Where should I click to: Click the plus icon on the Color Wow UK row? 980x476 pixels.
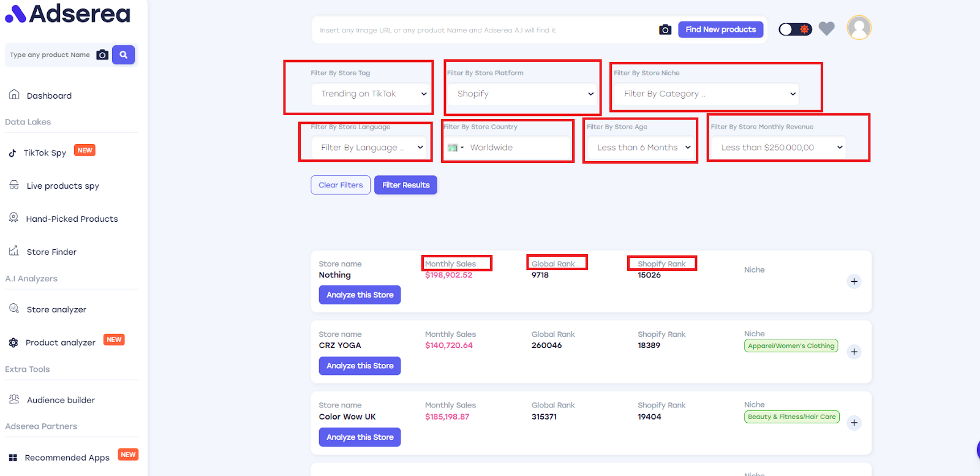pyautogui.click(x=854, y=423)
